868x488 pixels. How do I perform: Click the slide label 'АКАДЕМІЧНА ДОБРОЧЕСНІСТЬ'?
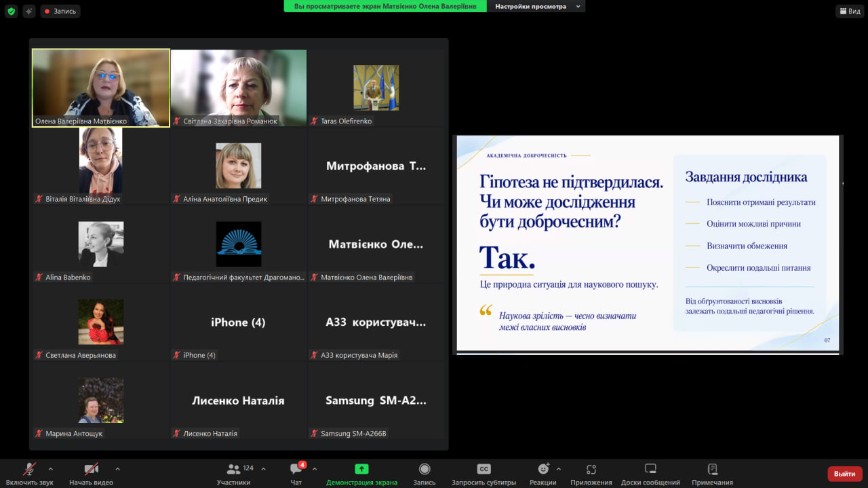point(526,155)
